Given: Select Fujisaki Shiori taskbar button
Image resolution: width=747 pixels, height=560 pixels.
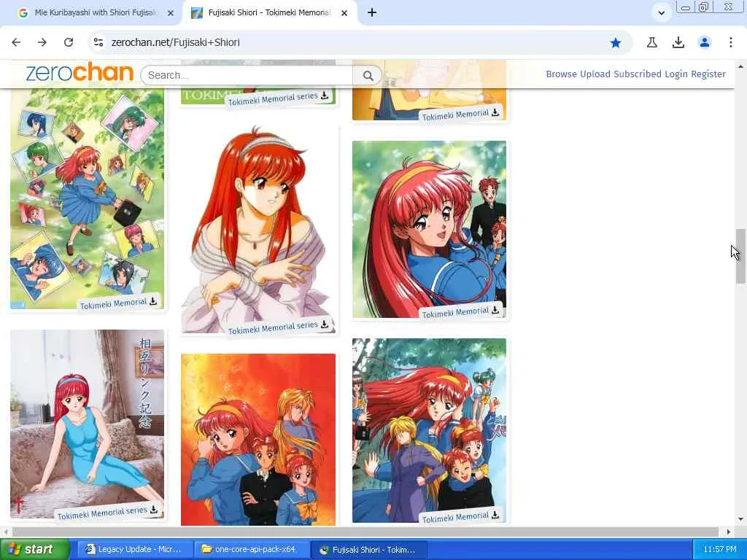Looking at the screenshot, I should click(x=368, y=550).
